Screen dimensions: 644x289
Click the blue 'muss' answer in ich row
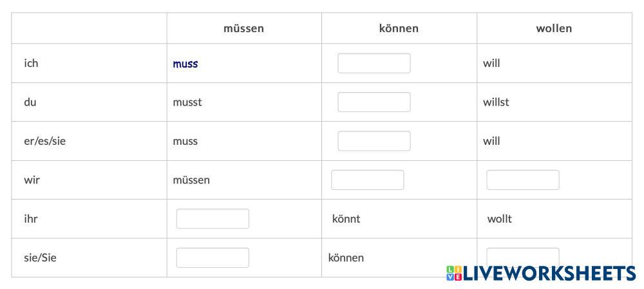(x=185, y=64)
